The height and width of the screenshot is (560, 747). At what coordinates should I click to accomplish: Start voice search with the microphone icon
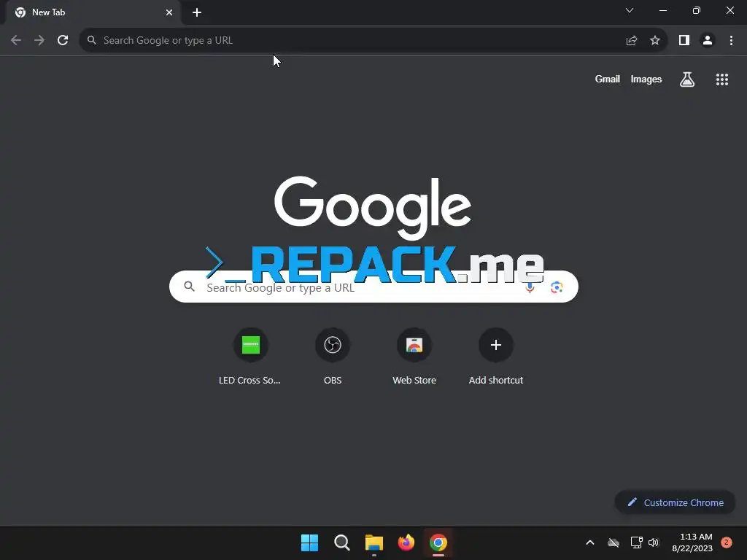(530, 287)
